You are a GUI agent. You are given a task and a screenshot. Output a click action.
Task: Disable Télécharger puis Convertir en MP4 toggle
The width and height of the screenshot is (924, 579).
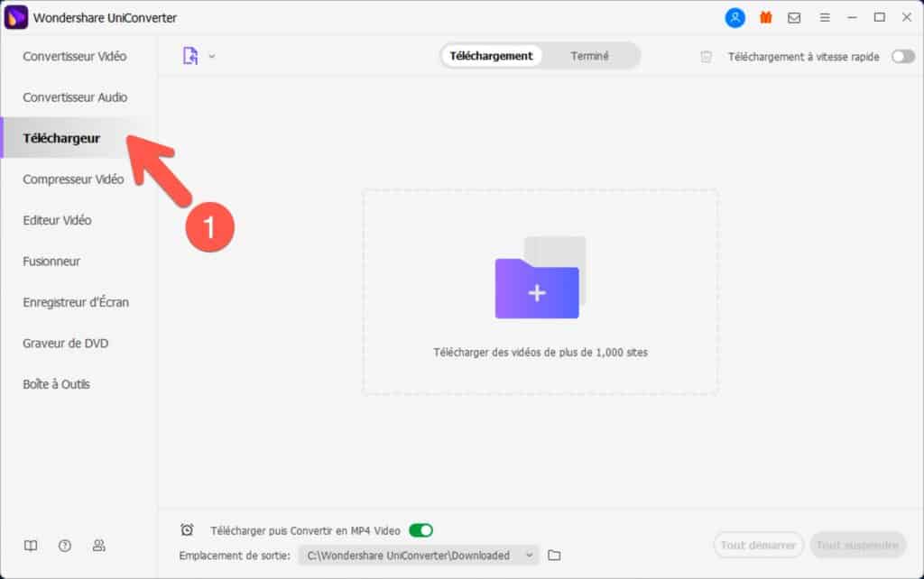(x=420, y=530)
